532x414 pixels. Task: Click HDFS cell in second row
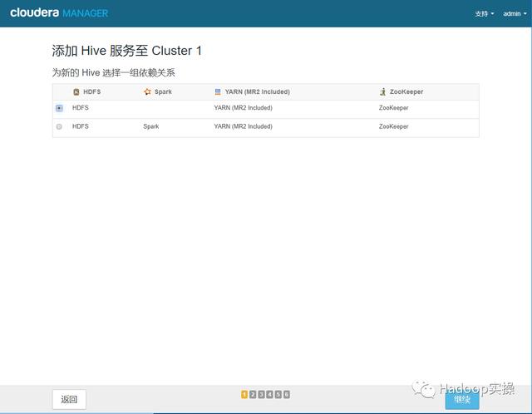pos(81,126)
